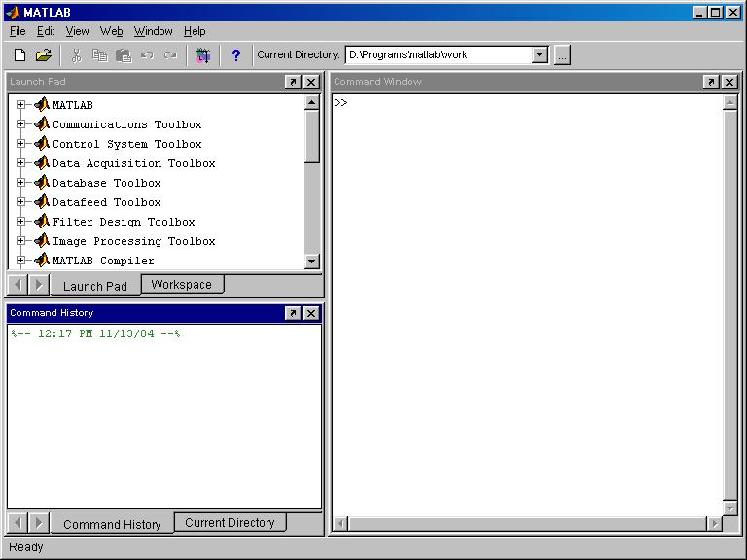Click the Filter Design Toolbox icon
The image size is (747, 560).
42,221
